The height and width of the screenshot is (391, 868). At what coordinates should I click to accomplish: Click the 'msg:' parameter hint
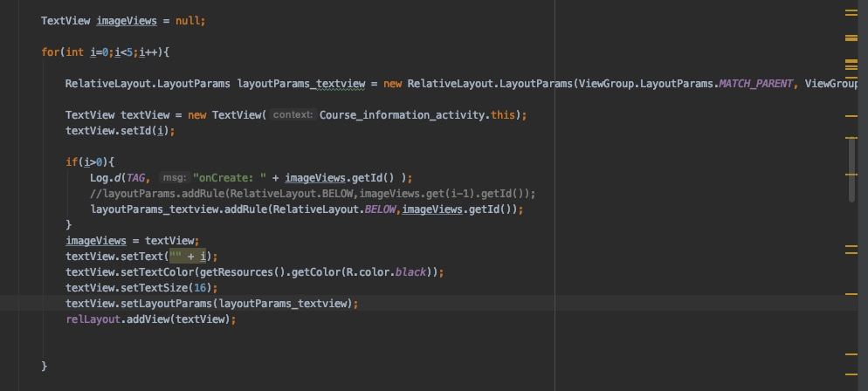(175, 177)
